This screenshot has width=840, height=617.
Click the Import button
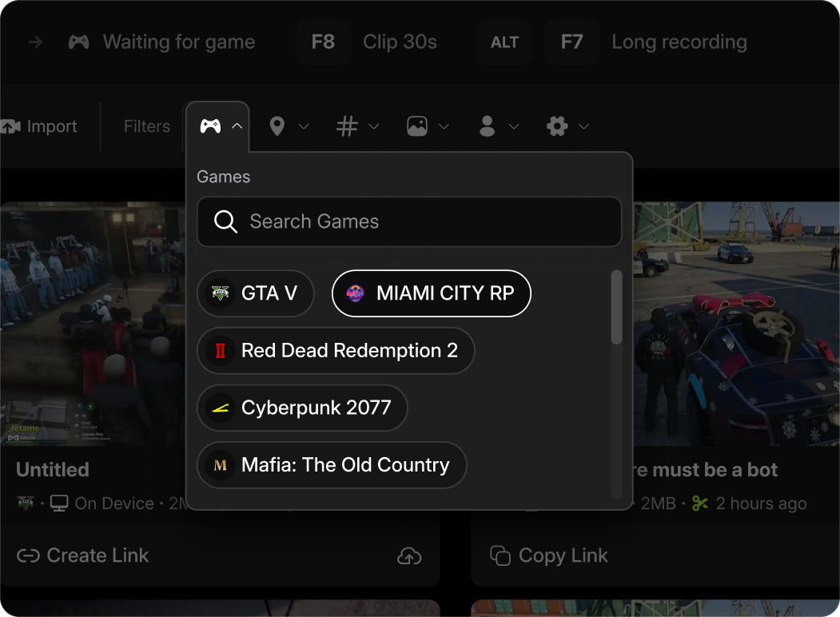38,126
